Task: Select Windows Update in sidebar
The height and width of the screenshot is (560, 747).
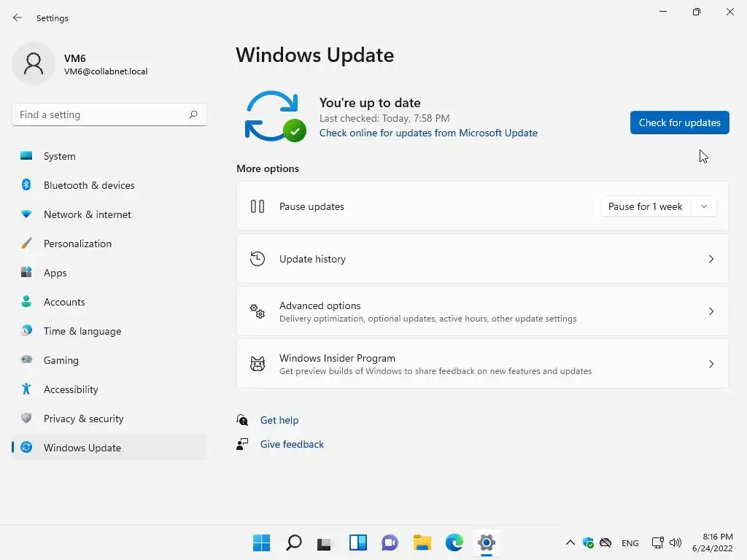Action: click(x=109, y=447)
